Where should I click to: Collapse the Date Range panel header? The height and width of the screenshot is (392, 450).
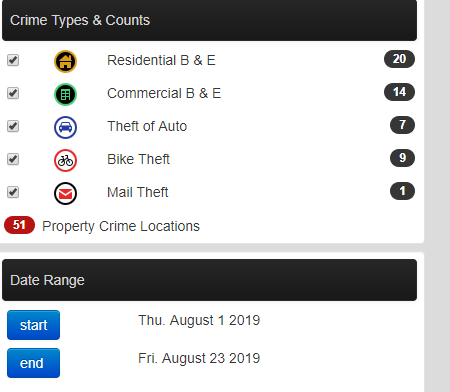point(209,280)
